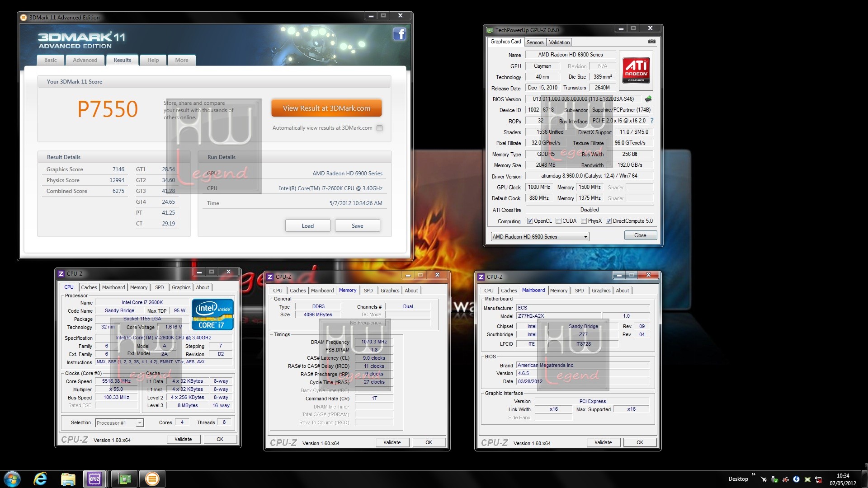Open the Windows Start menu
This screenshot has width=868, height=488.
coord(12,479)
